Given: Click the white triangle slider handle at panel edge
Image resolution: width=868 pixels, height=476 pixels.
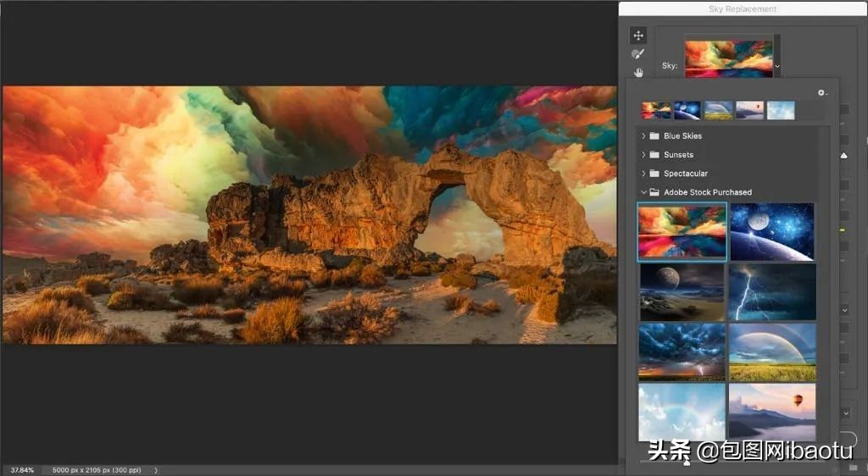Looking at the screenshot, I should pos(843,156).
